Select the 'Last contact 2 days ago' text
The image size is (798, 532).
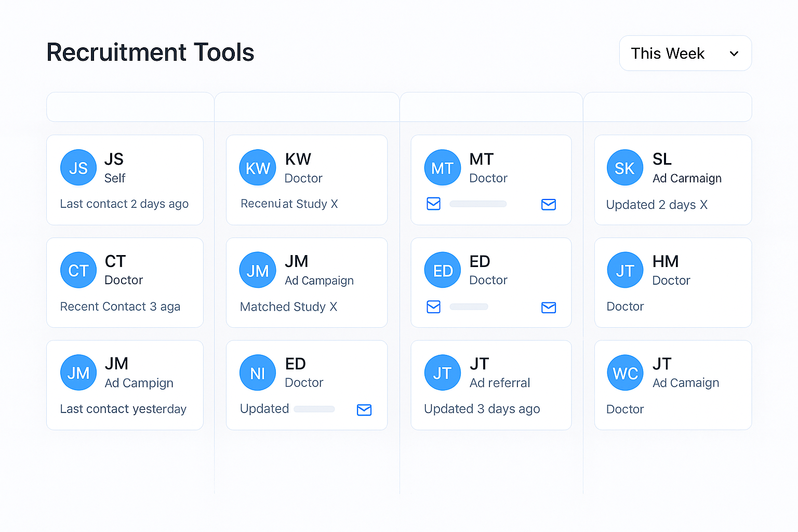[x=124, y=204]
